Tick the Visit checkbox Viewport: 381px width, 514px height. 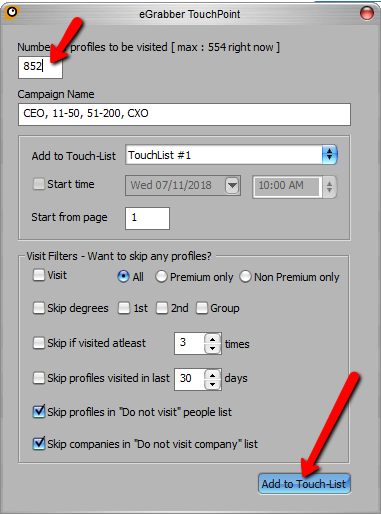tap(39, 275)
